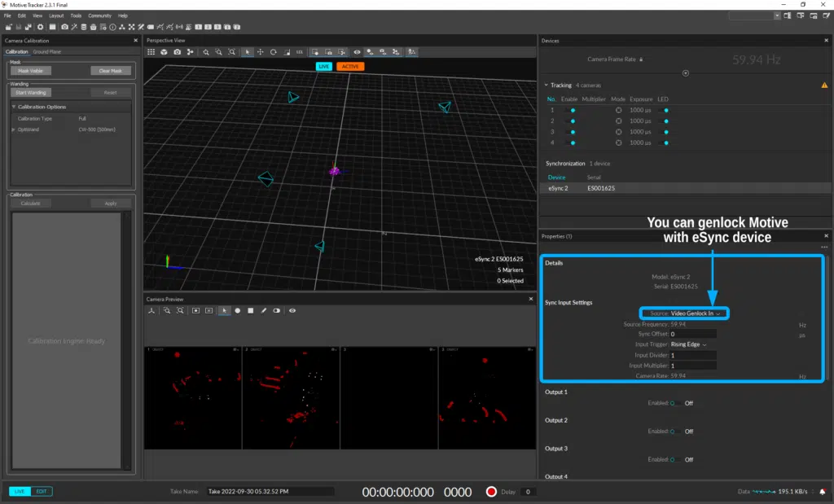Collapse the Tracking cameras section

click(x=546, y=85)
